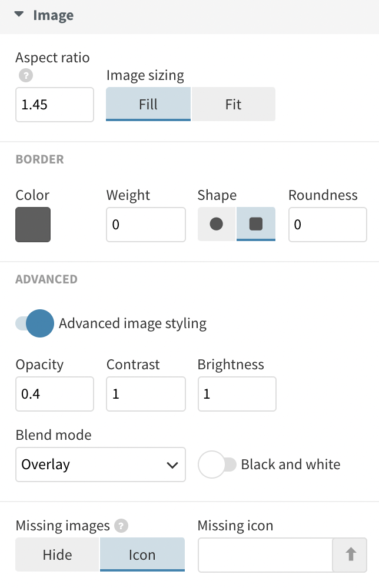Click the Contrast input field
Image resolution: width=379 pixels, height=588 pixels.
click(145, 394)
